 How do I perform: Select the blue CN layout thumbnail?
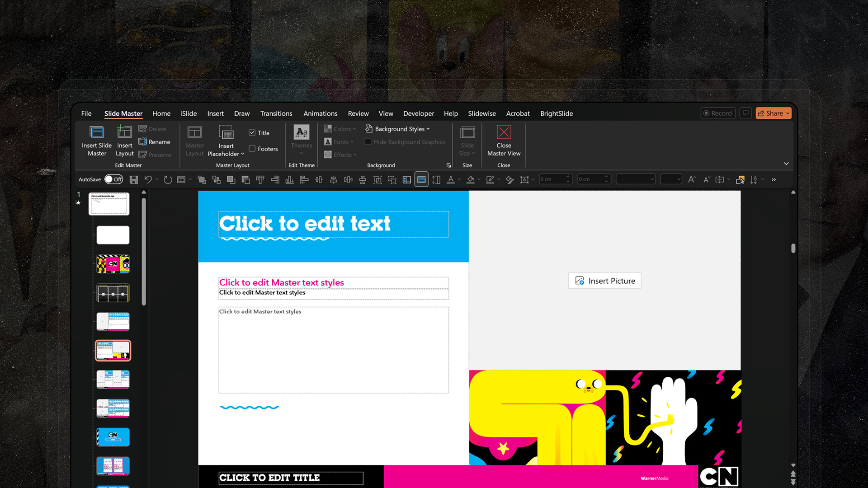113,437
